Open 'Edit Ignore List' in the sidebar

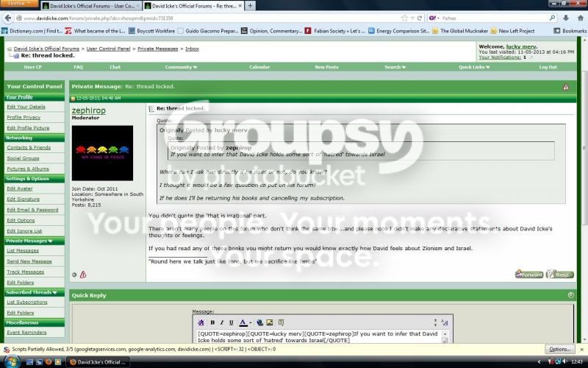pos(24,231)
